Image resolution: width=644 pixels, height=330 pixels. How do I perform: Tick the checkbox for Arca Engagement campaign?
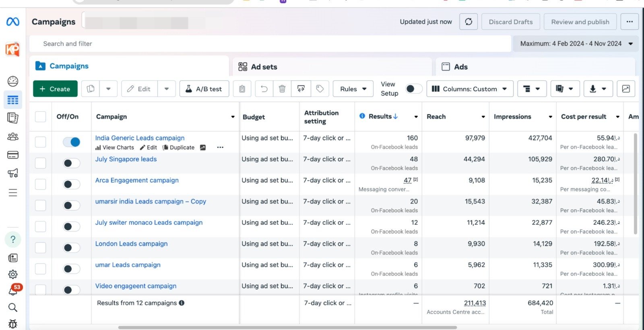[41, 184]
